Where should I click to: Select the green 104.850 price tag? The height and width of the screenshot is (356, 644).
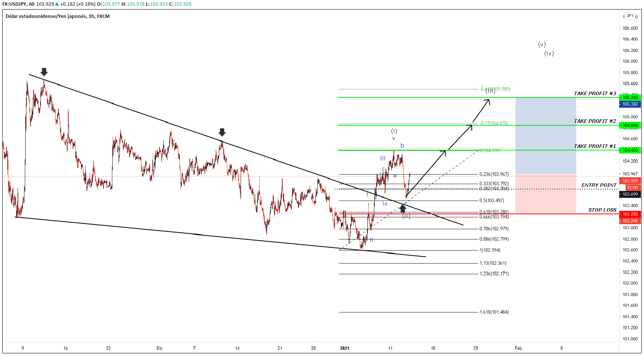pyautogui.click(x=630, y=125)
